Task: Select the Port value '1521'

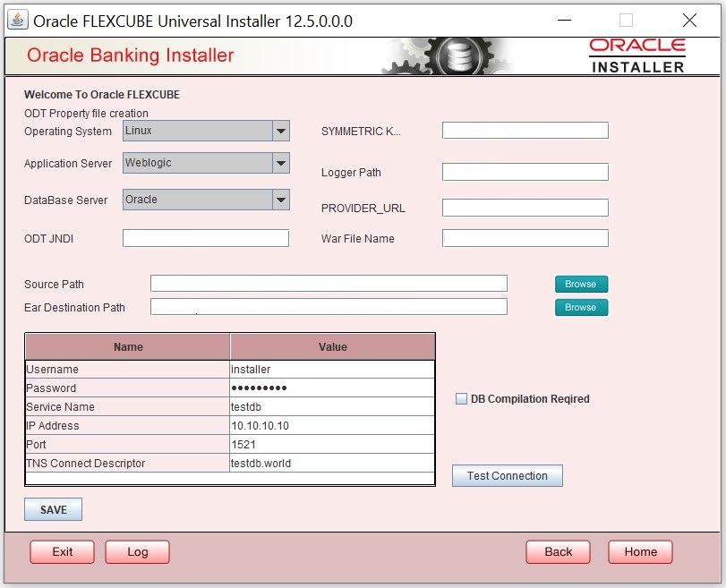Action: click(332, 444)
